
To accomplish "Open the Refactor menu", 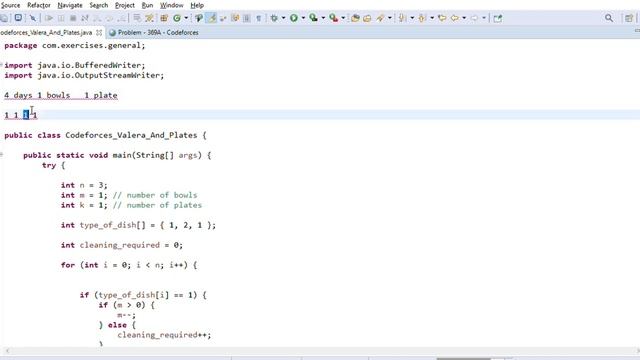I will point(39,5).
